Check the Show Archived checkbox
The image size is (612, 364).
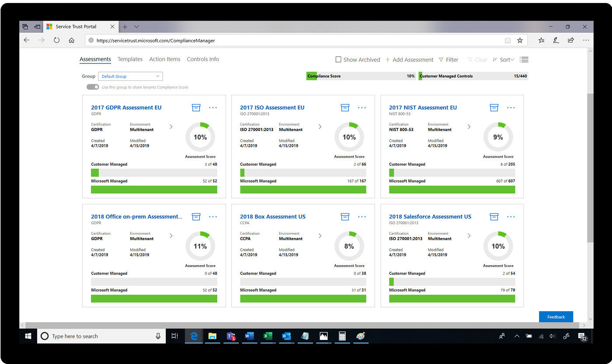pyautogui.click(x=338, y=59)
